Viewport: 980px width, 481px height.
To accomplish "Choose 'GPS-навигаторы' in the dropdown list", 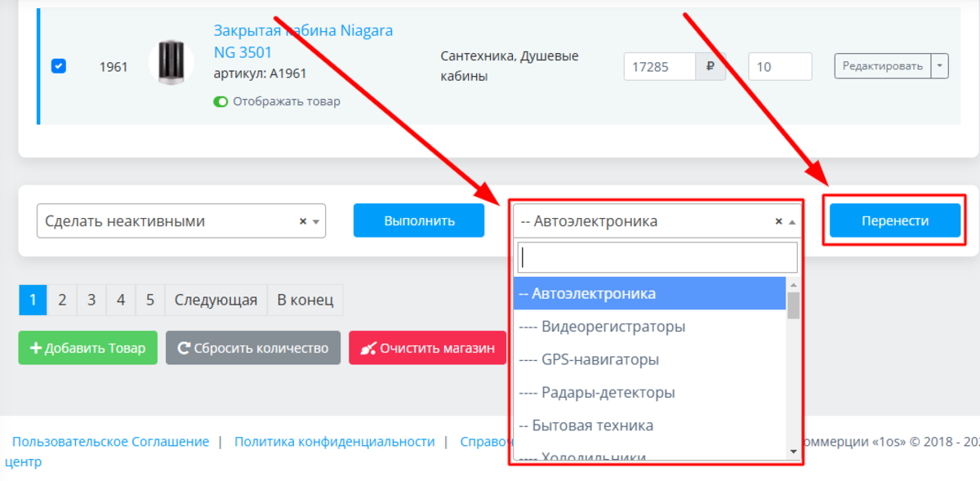I will (599, 359).
